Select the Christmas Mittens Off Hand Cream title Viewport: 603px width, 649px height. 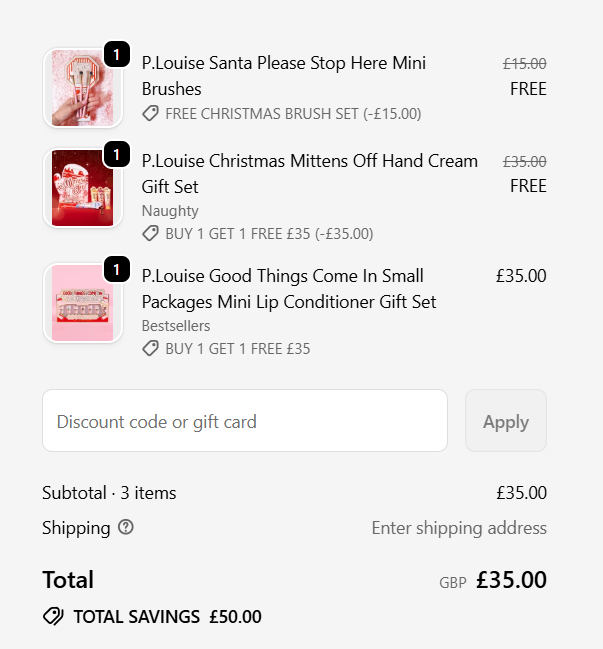310,173
